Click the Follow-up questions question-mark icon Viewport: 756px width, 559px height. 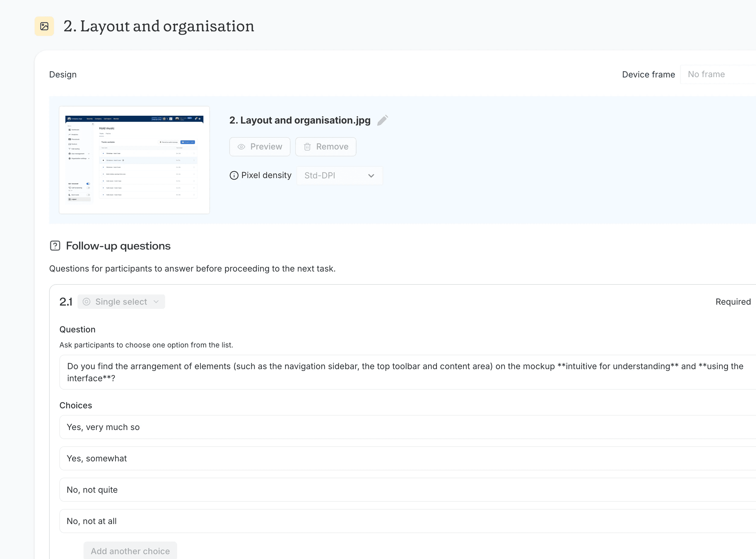55,246
